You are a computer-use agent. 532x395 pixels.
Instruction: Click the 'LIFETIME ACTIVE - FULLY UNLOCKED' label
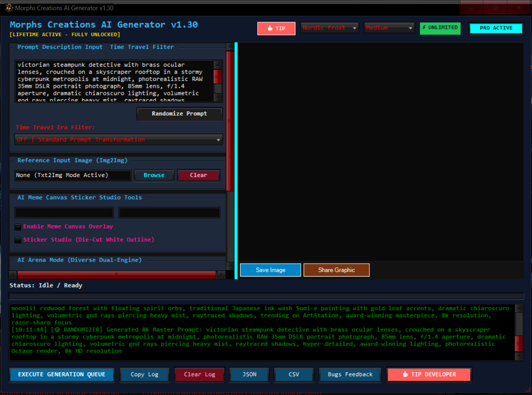point(65,35)
